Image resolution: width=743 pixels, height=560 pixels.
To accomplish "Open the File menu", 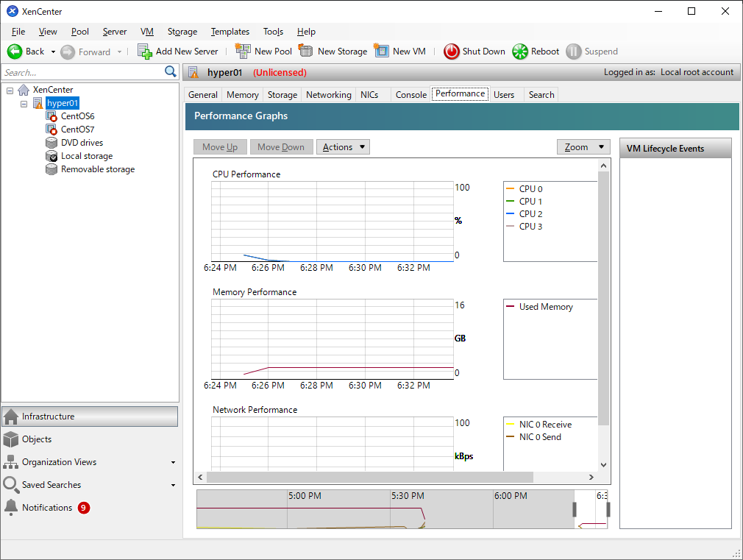I will [x=18, y=32].
